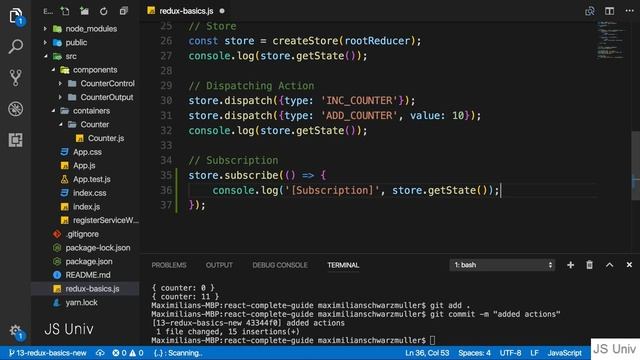Open the terminal selector 1: bash dropdown
Screen dimensions: 640x360
pos(502,265)
